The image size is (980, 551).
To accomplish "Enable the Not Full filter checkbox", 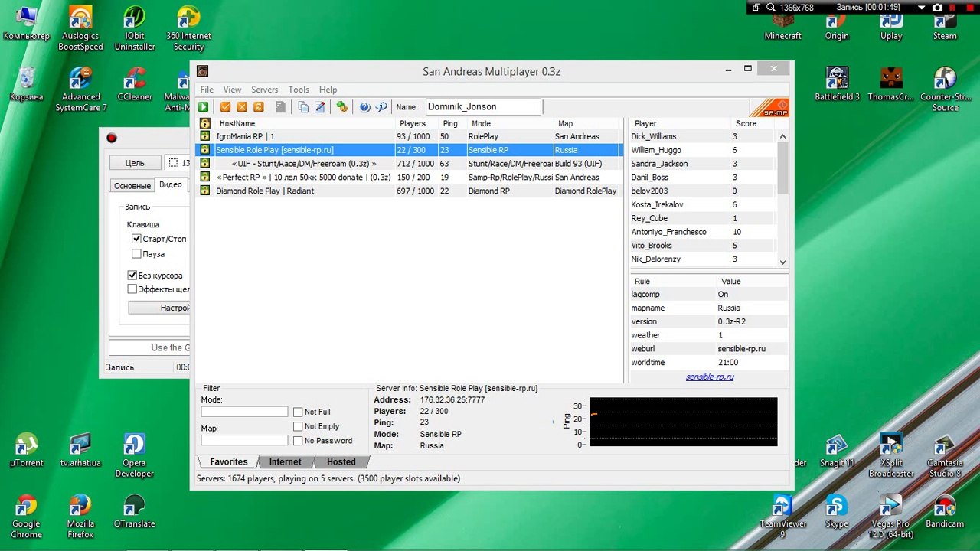I will click(298, 412).
